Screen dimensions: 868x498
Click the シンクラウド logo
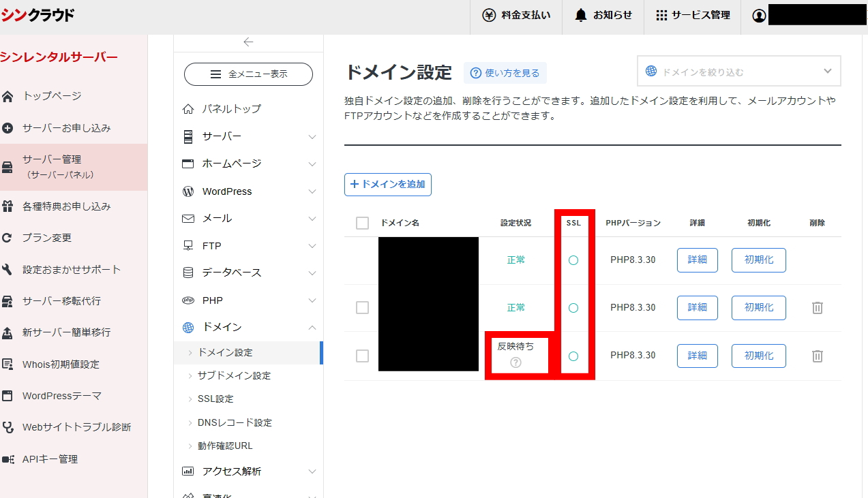click(x=38, y=15)
